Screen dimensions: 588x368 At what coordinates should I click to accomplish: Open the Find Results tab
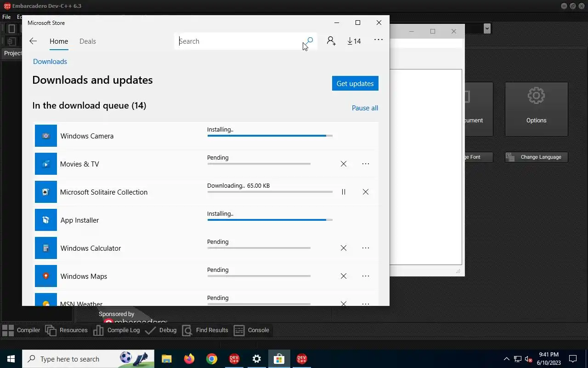point(205,330)
